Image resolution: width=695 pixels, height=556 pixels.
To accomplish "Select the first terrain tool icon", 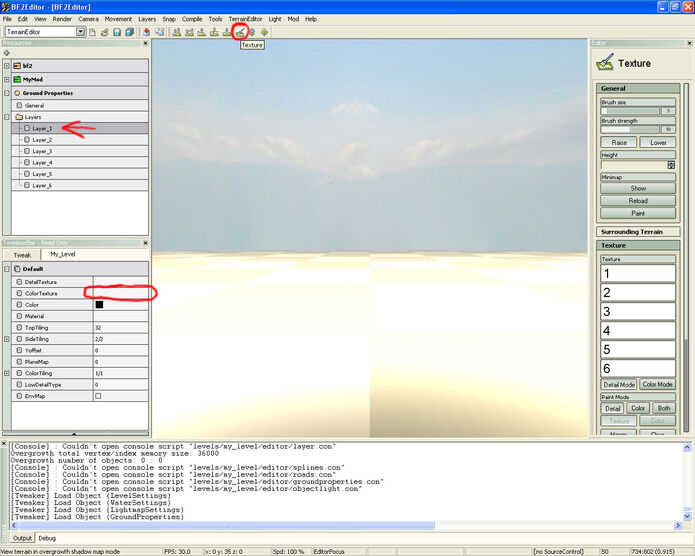I will [176, 32].
